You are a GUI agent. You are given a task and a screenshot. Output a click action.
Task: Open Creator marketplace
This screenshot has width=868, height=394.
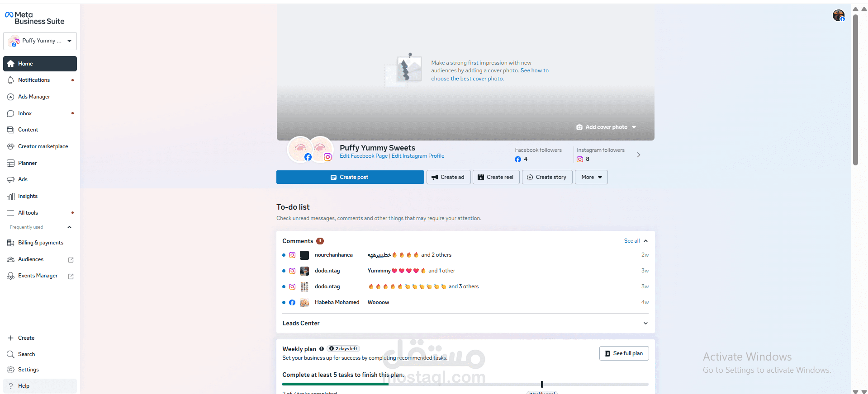(40, 146)
